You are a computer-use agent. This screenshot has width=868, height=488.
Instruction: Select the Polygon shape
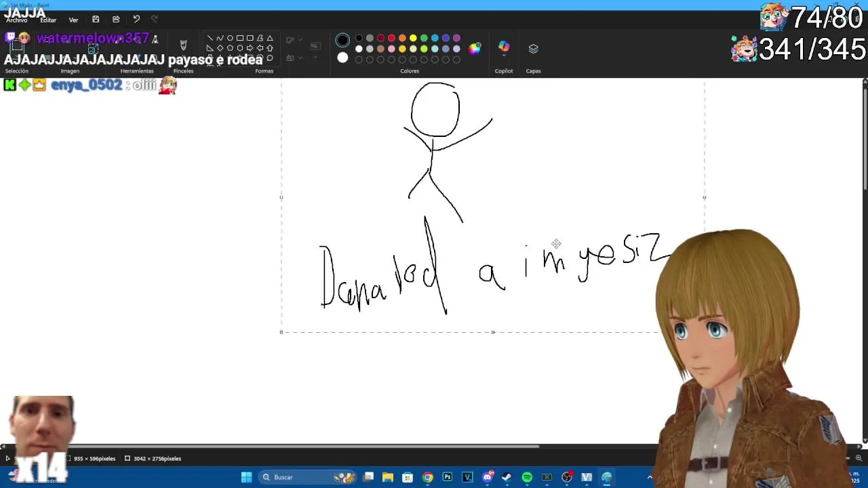(260, 38)
